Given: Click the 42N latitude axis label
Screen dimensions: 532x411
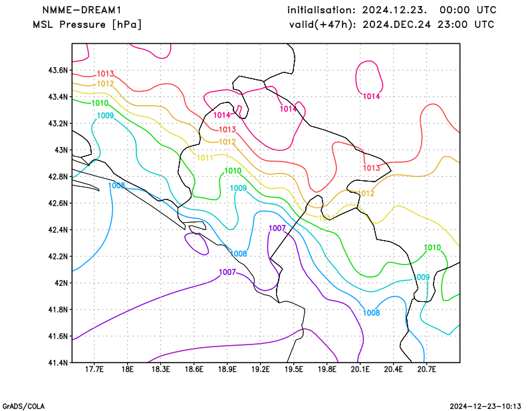Looking at the screenshot, I should tap(61, 283).
